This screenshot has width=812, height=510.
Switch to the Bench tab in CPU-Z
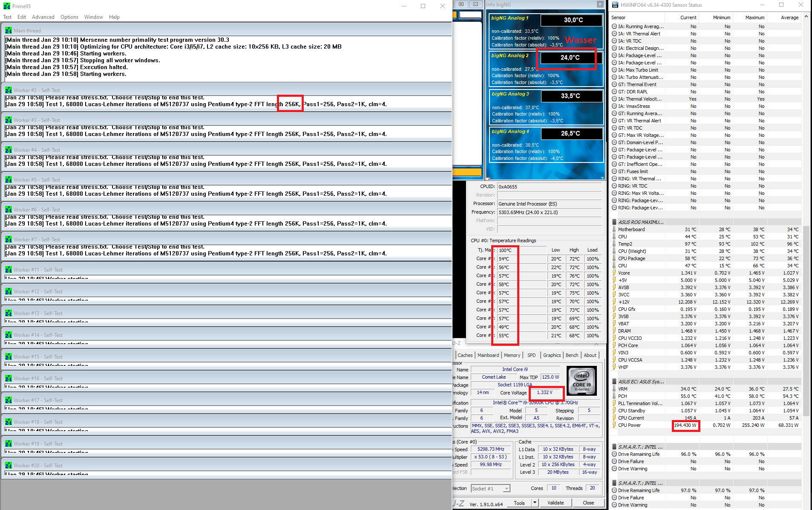pos(572,355)
